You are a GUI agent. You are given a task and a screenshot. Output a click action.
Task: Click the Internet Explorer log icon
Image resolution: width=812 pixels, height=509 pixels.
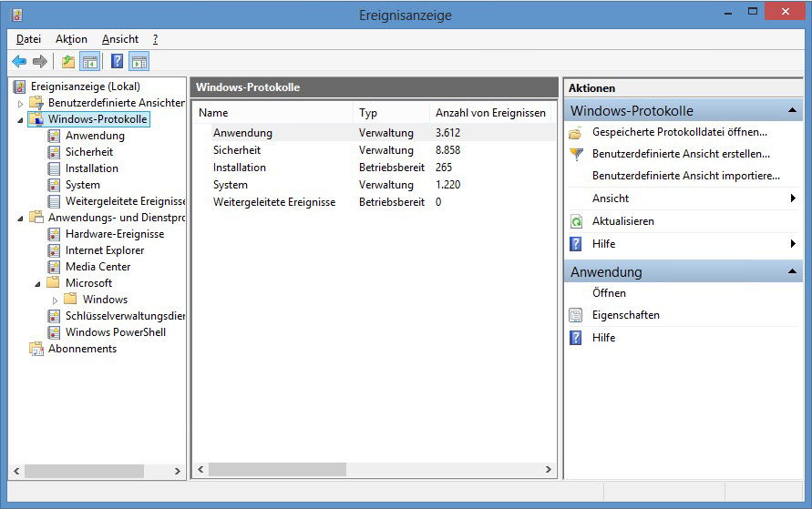[x=54, y=251]
